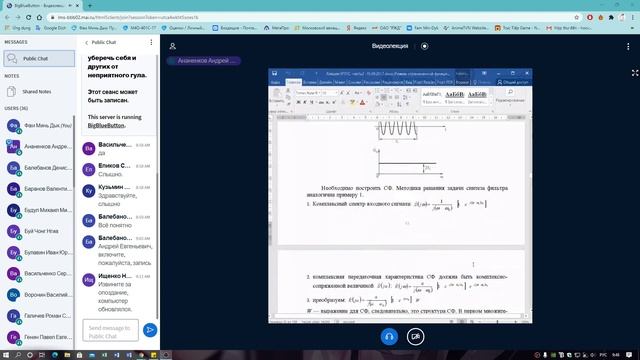Open the Windows Start menu

[6, 355]
